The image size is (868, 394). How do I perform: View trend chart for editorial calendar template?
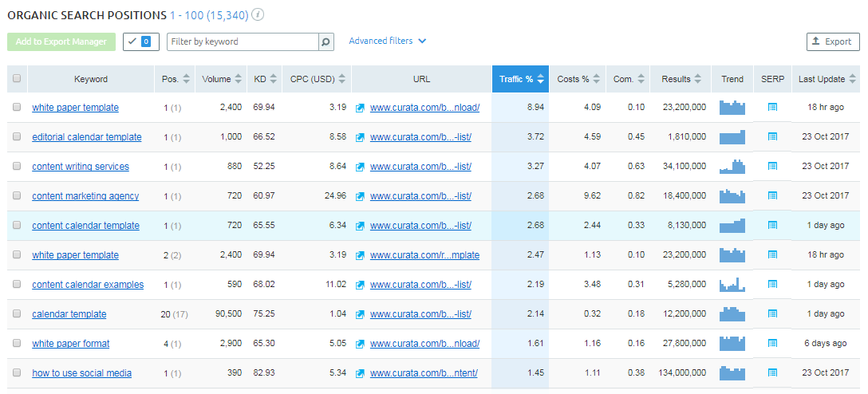732,136
